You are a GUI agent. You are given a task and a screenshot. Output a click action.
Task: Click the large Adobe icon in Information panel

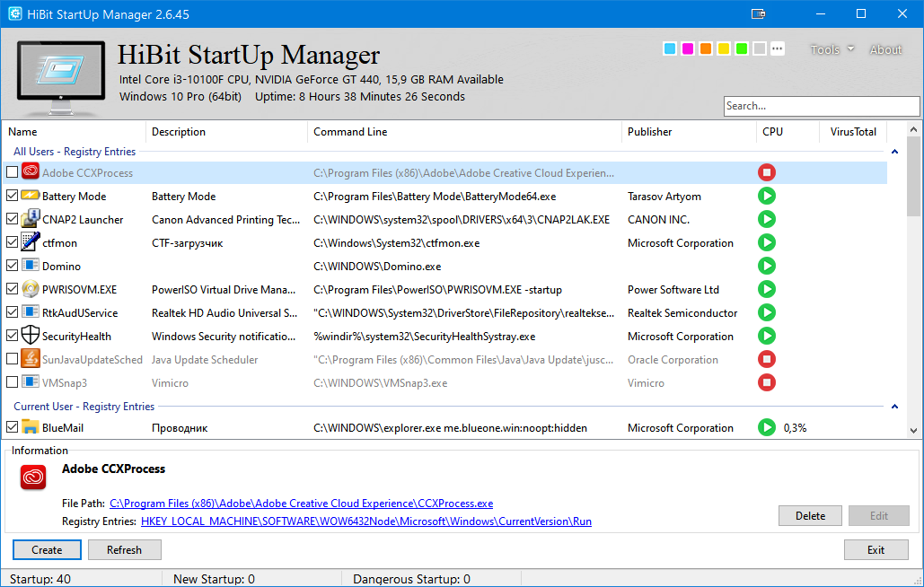(x=33, y=477)
